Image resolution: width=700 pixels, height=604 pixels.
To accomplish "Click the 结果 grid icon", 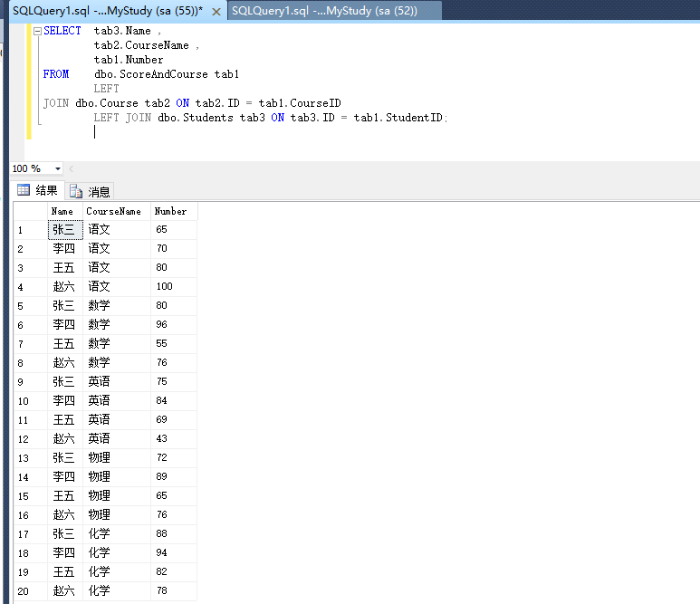I will tap(24, 190).
